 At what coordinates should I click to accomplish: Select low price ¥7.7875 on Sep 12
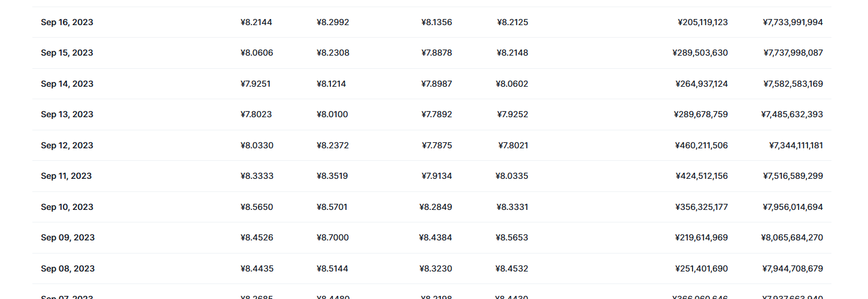436,145
